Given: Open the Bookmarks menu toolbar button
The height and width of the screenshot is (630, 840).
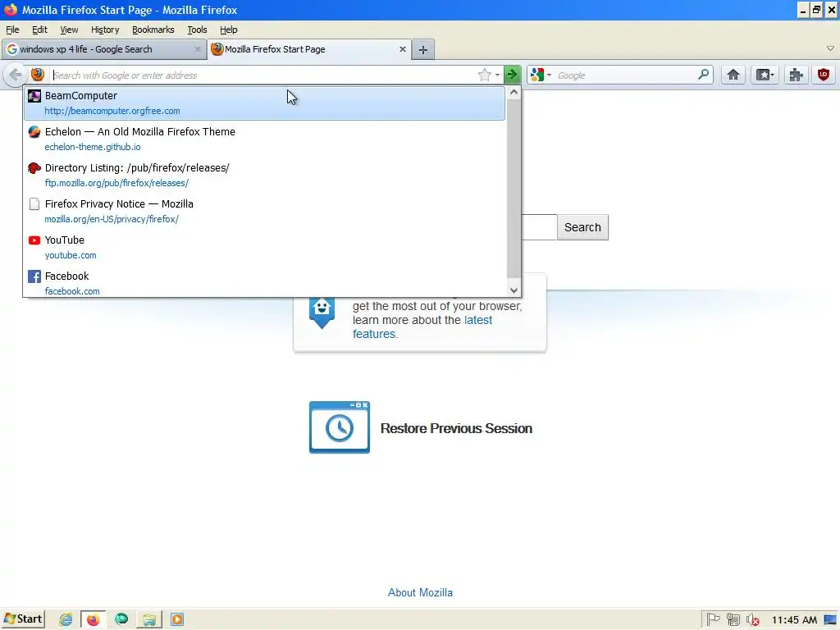Looking at the screenshot, I should (765, 75).
